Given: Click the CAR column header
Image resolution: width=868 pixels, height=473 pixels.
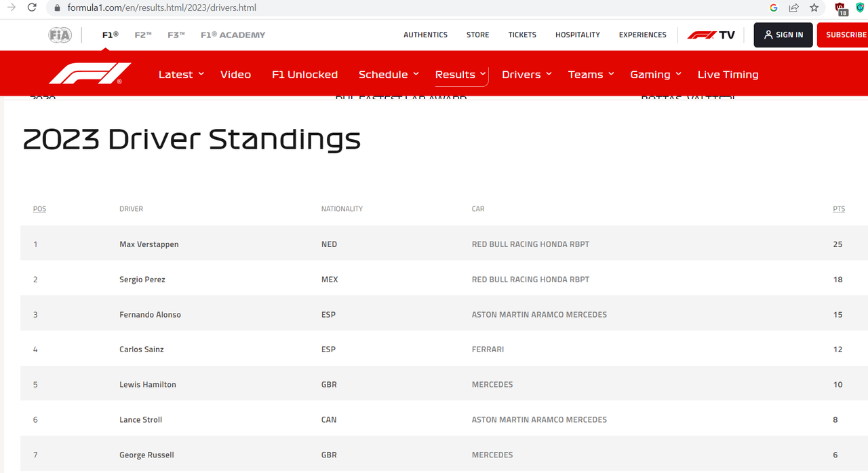Looking at the screenshot, I should click(x=478, y=209).
